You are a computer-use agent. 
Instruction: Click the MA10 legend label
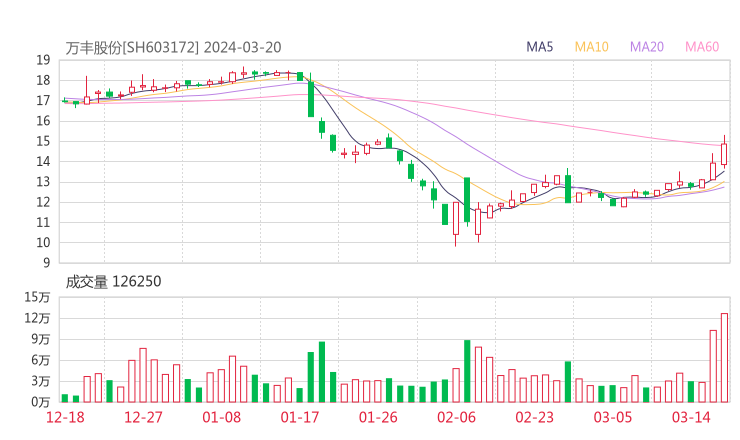(x=591, y=47)
